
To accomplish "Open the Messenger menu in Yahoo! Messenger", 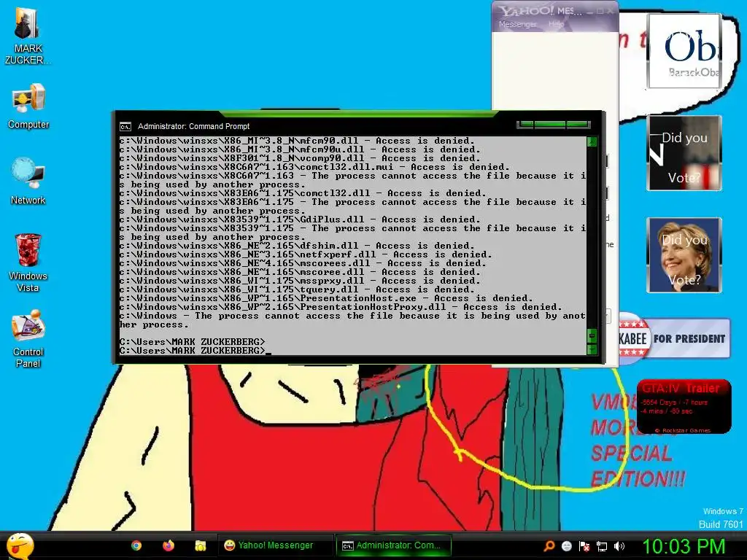I will pos(517,24).
